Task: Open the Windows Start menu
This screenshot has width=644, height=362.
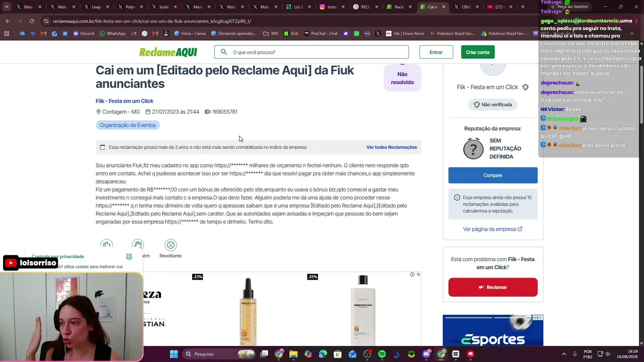Action: (x=174, y=354)
